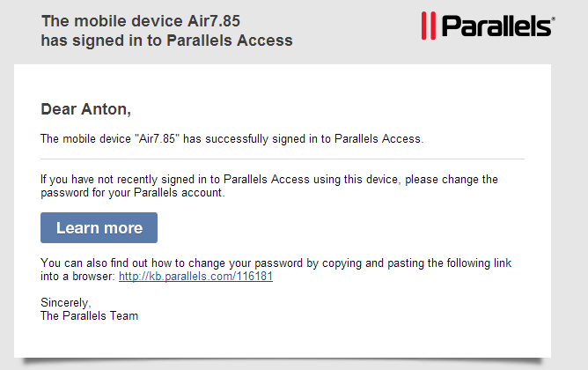Click the header line "has signed in to Parallels Access"
Image resolution: width=588 pixels, height=370 pixels.
tap(166, 41)
